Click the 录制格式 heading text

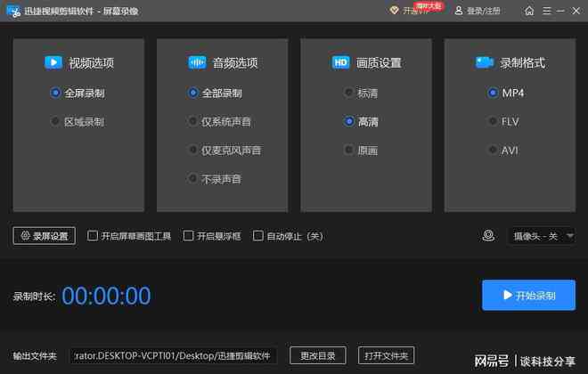pyautogui.click(x=522, y=63)
